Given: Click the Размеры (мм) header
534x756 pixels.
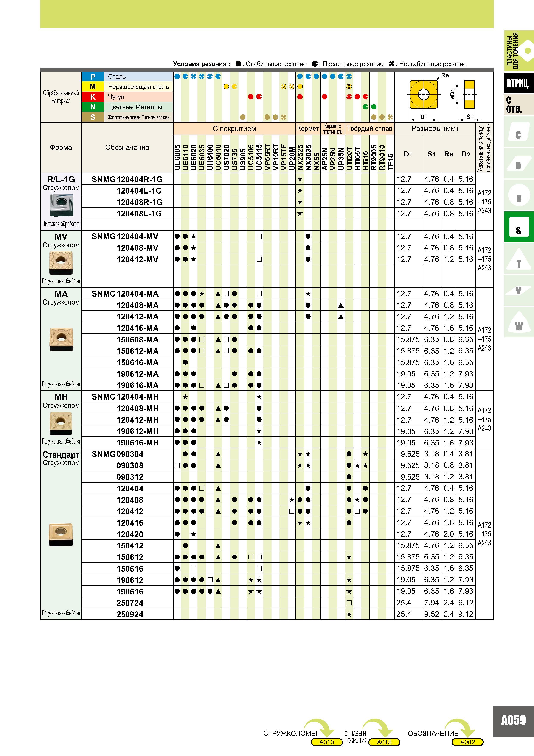Looking at the screenshot, I should click(x=435, y=129).
